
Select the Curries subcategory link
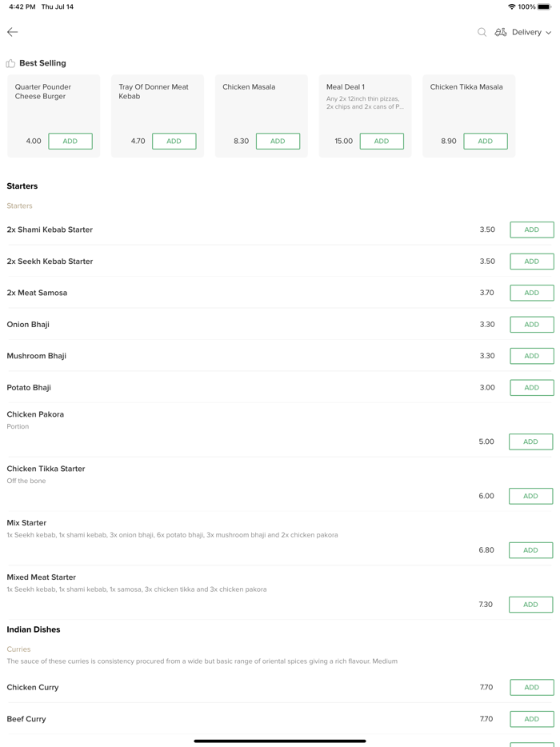point(18,649)
